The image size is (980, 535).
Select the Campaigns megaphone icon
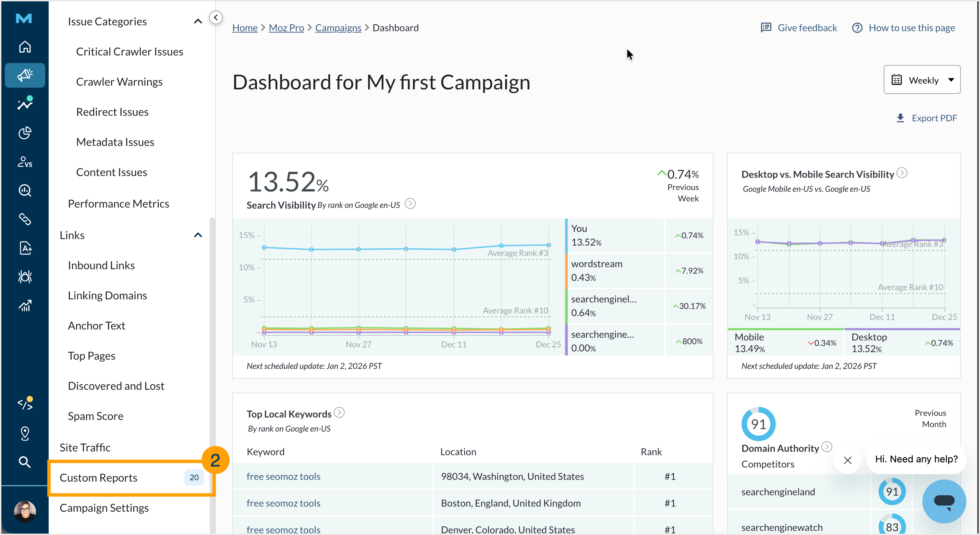[24, 75]
